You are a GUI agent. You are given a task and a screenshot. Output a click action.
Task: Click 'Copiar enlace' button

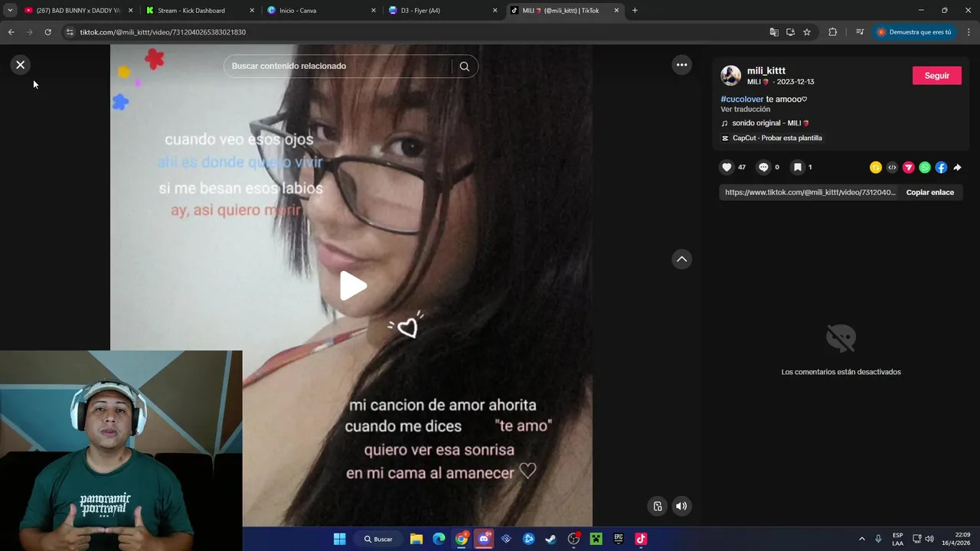[x=929, y=193]
